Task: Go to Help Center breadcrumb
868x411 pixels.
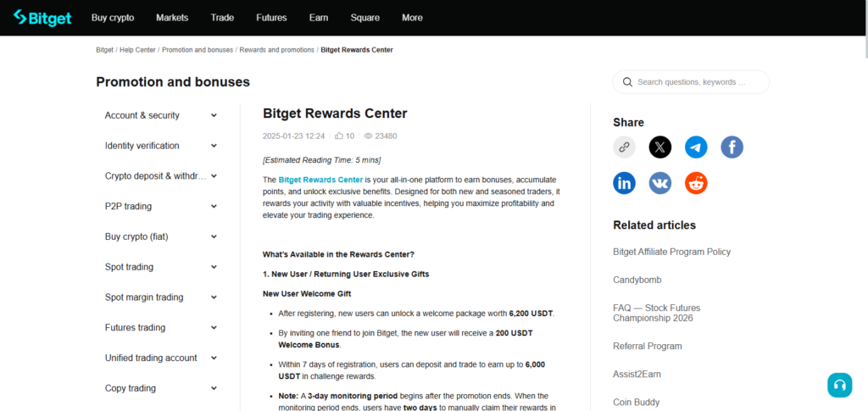Action: 138,50
